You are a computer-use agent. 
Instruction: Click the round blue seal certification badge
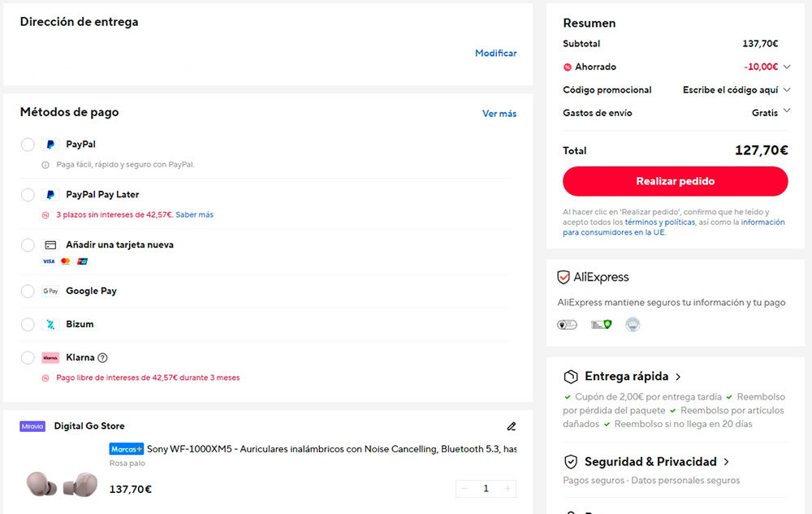(x=633, y=325)
